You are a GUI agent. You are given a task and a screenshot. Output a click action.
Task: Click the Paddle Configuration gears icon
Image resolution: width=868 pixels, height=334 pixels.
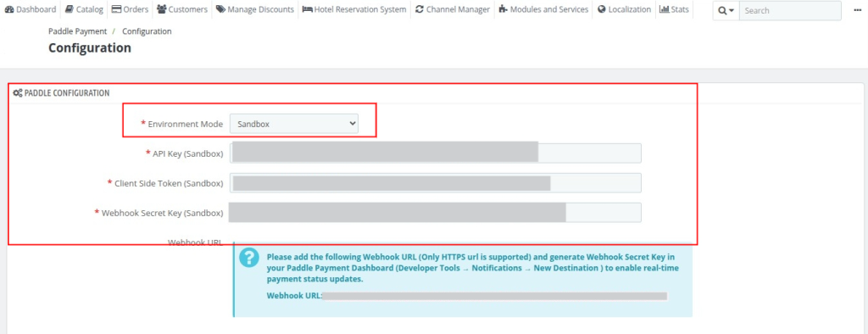coord(18,93)
